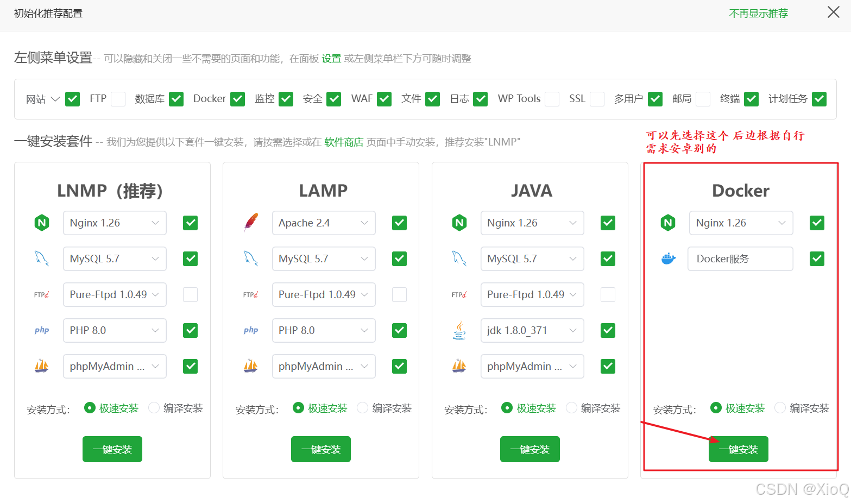Enable the SSL menu checkbox
This screenshot has height=504, width=851.
(597, 99)
